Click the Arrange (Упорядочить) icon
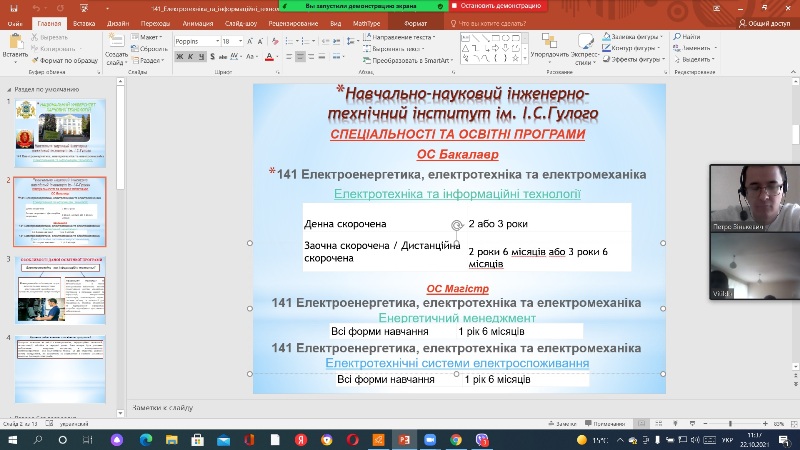Image resolution: width=800 pixels, height=450 pixels. pos(550,43)
